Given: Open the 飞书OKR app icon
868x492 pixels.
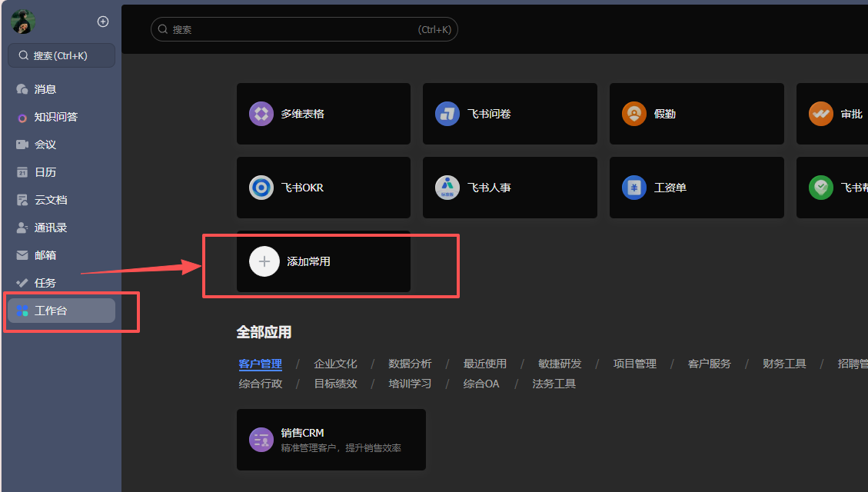Looking at the screenshot, I should point(261,188).
